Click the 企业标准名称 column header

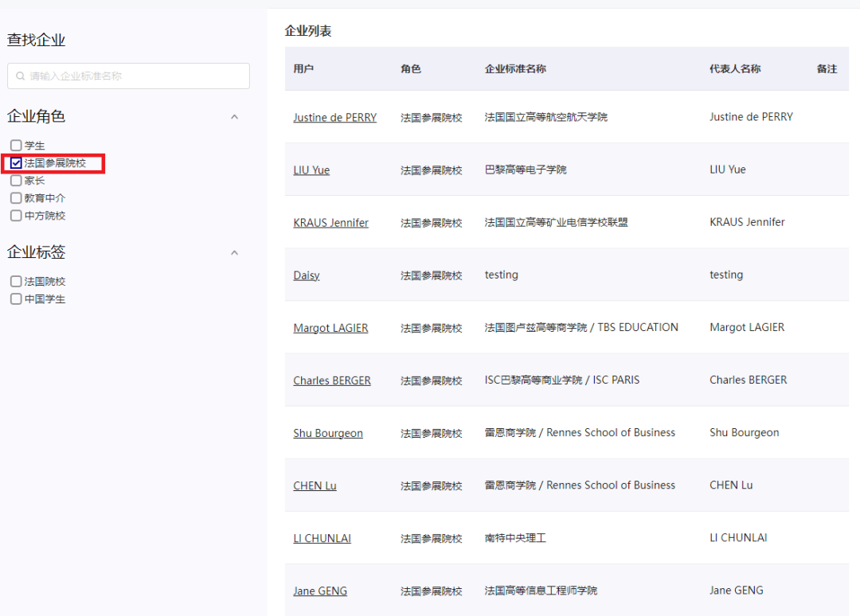[x=515, y=68]
